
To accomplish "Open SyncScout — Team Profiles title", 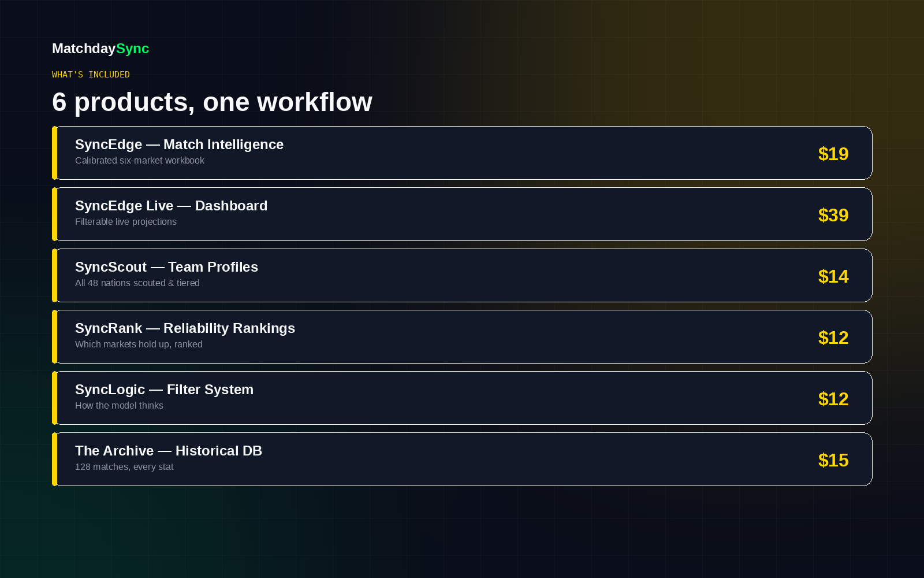I will [166, 267].
